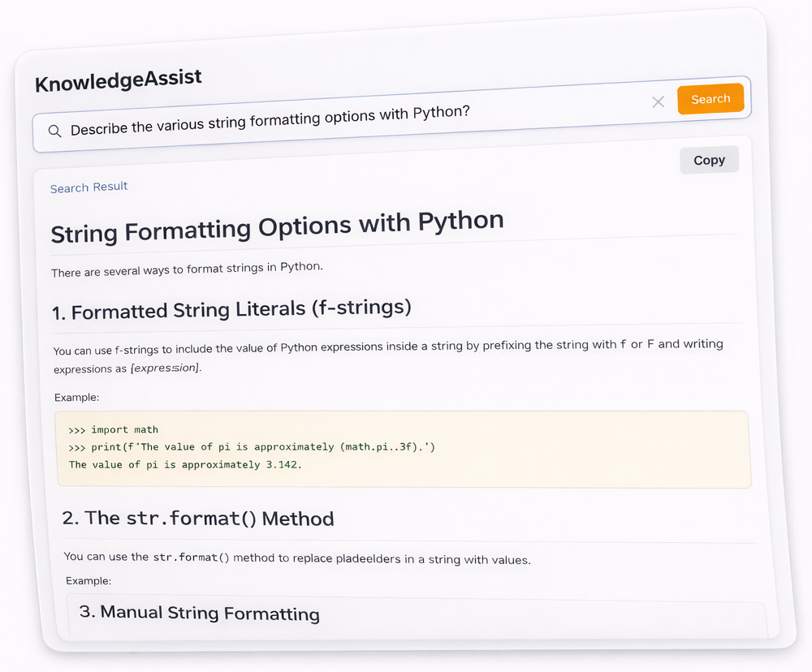
Task: Click the italic [expression] text
Action: pyautogui.click(x=164, y=368)
